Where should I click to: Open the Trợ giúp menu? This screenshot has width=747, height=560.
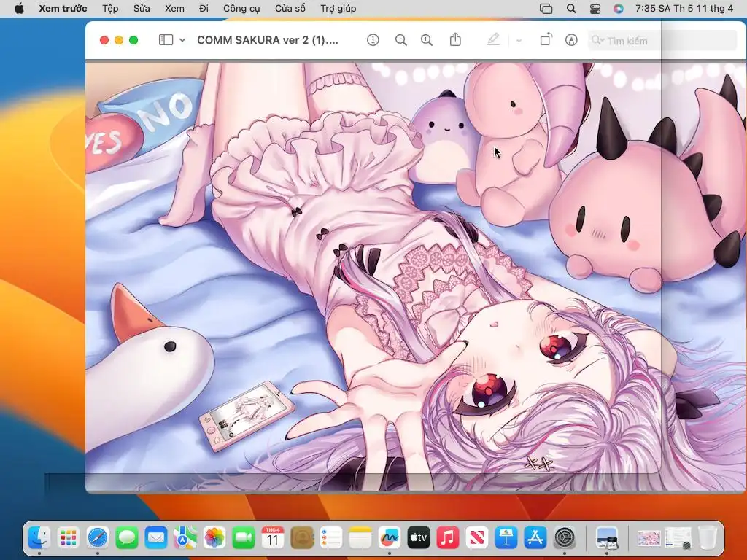(338, 9)
